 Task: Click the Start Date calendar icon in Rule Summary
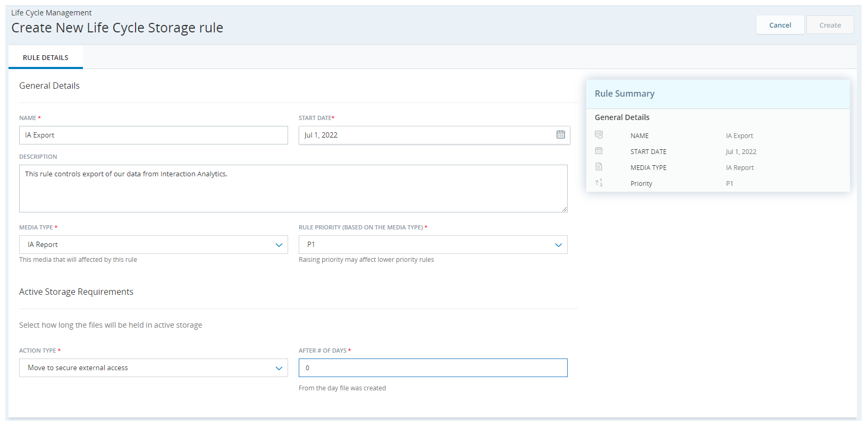pos(599,151)
